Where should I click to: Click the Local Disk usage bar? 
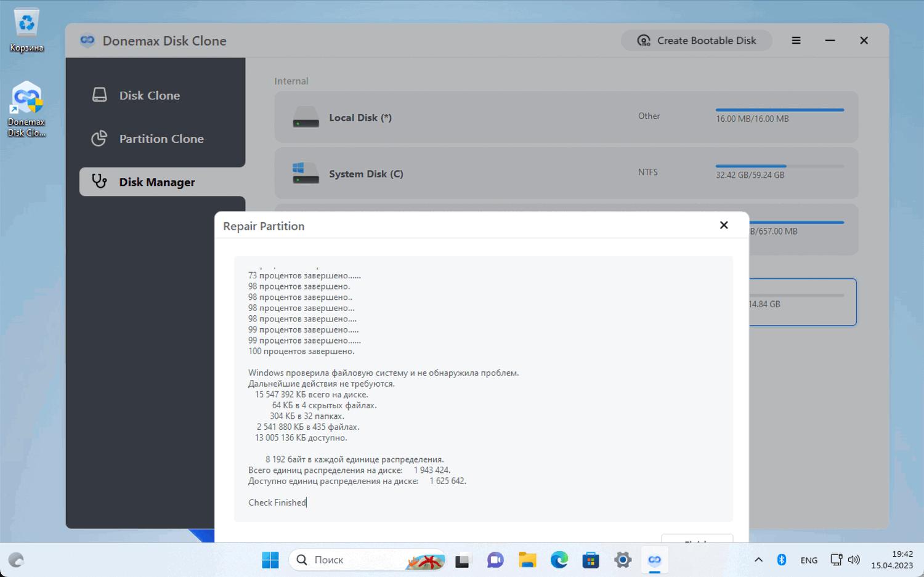(x=780, y=110)
